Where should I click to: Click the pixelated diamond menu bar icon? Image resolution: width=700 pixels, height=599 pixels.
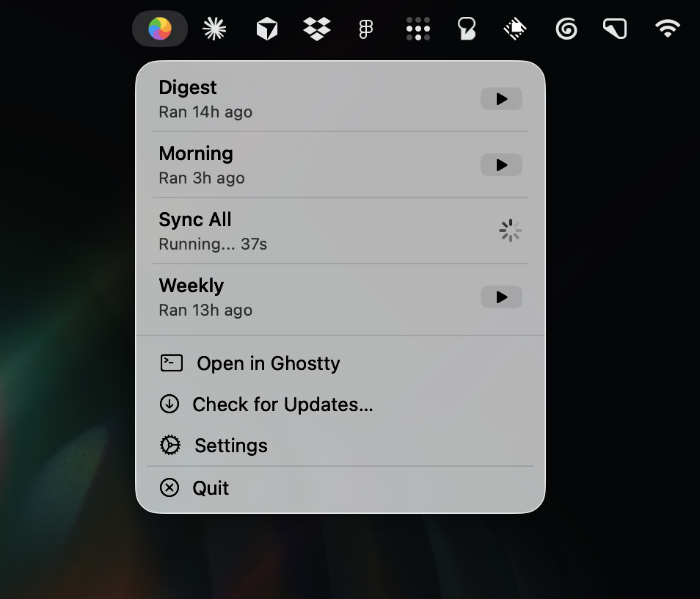coord(515,28)
